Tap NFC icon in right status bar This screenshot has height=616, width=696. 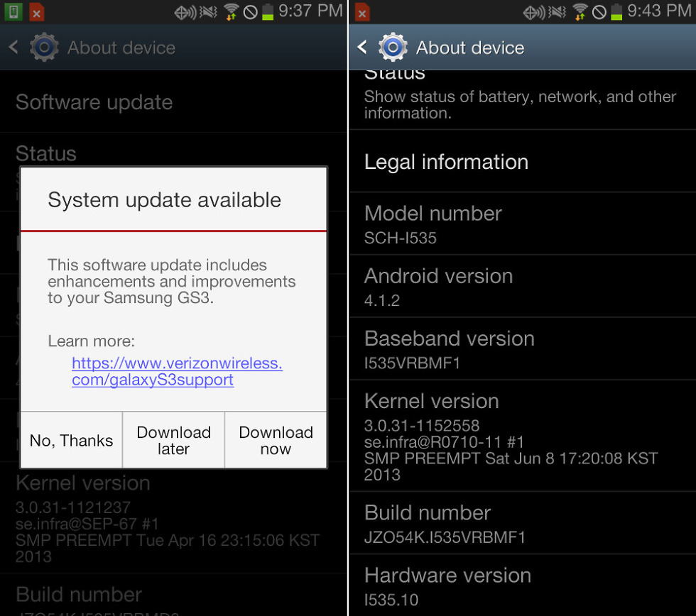click(x=534, y=12)
